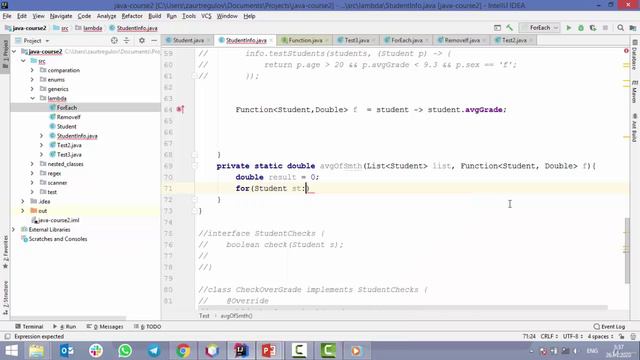Click the stop process icon
The image size is (640, 360).
click(605, 28)
